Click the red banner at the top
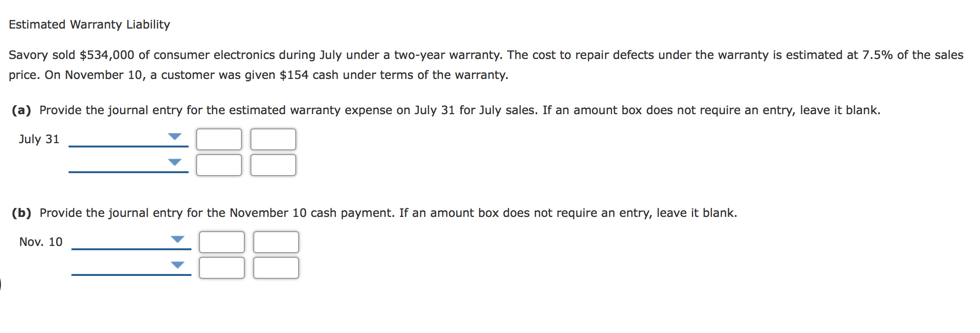980x333 pixels. [x=490, y=4]
